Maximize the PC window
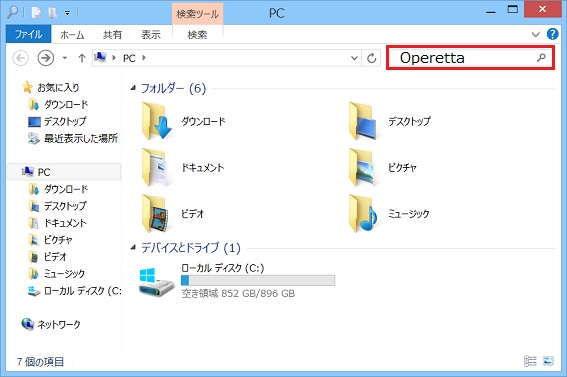 click(512, 10)
